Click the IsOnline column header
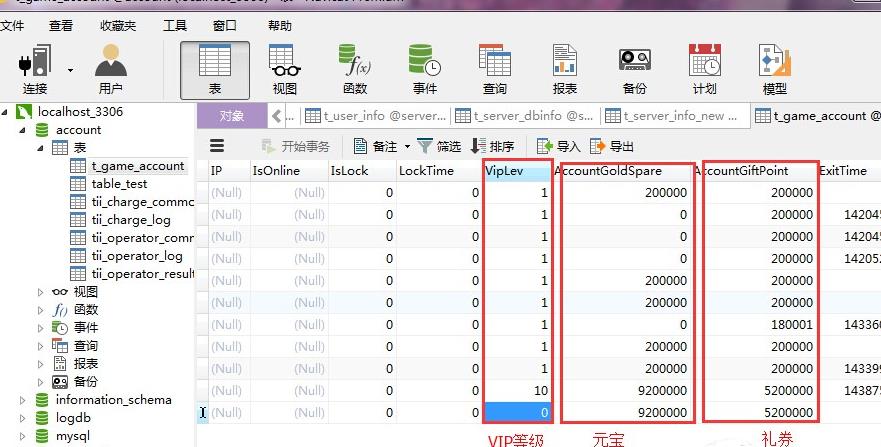The width and height of the screenshot is (881, 447). [288, 171]
